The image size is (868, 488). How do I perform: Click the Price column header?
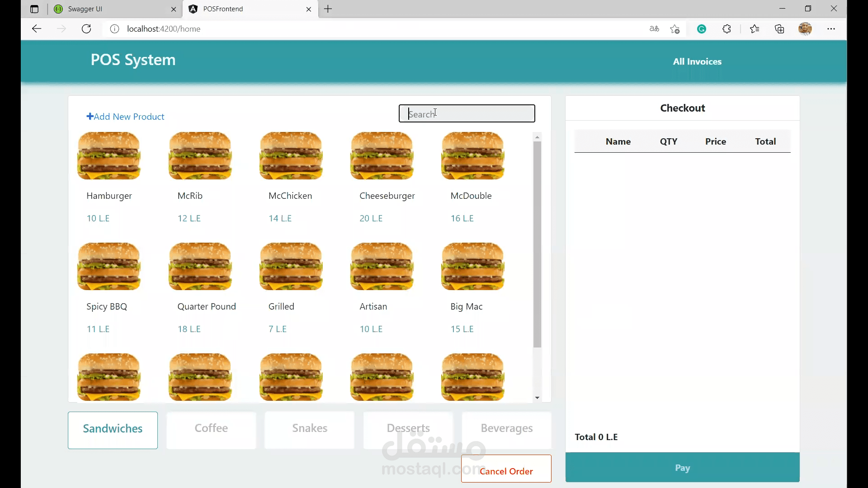pyautogui.click(x=716, y=141)
